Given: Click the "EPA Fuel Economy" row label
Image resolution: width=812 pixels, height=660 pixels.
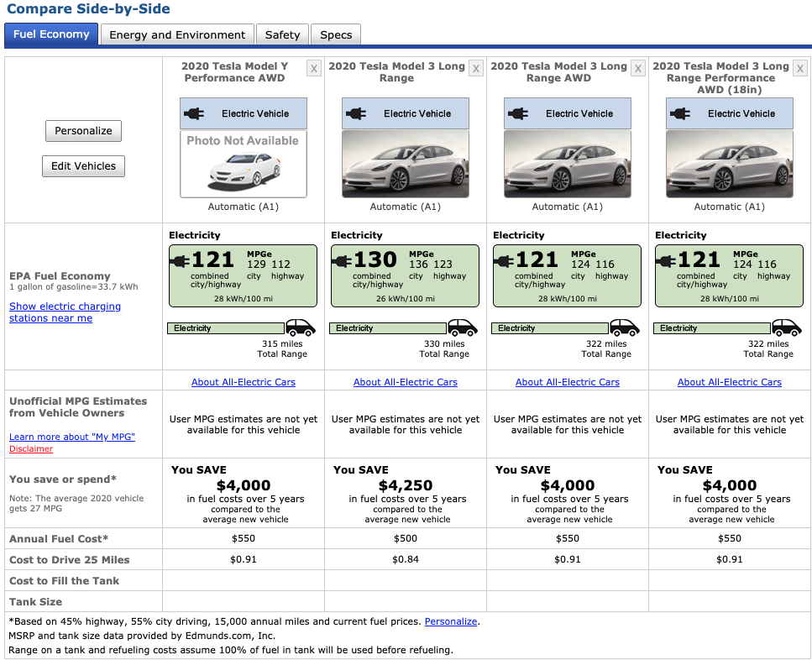Looking at the screenshot, I should pyautogui.click(x=60, y=276).
